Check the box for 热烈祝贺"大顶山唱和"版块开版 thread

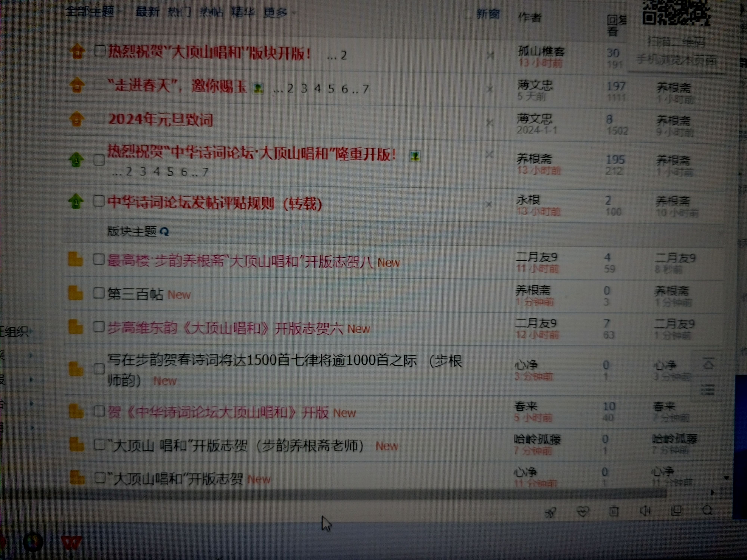click(x=100, y=51)
